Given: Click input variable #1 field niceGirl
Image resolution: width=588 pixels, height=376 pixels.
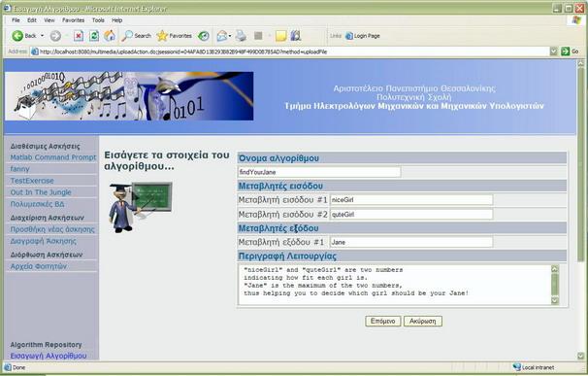Looking at the screenshot, I should point(411,200).
